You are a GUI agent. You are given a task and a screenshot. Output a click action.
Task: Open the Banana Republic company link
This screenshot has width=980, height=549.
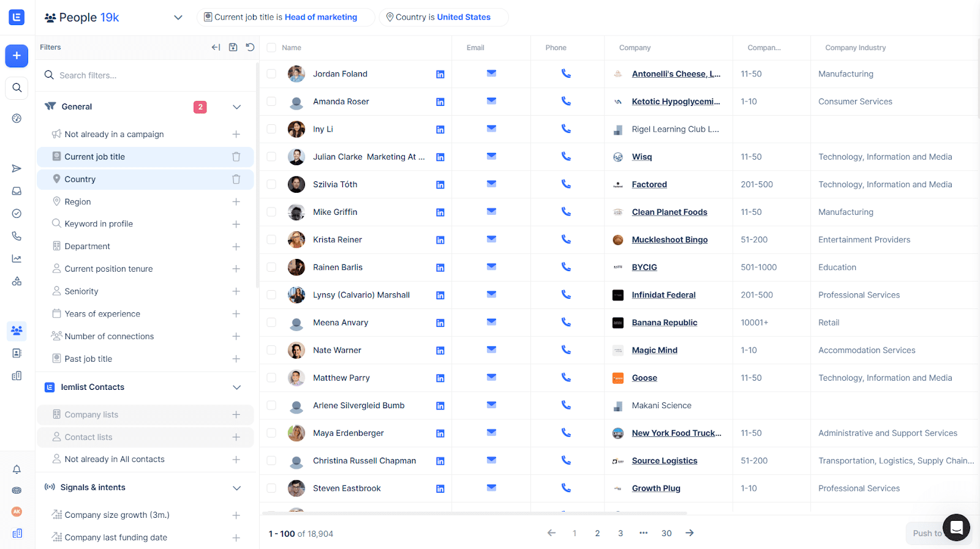(x=664, y=323)
